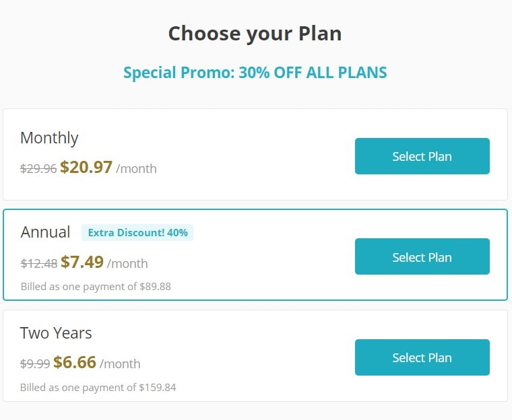Select the Two Years plan button

(x=422, y=357)
